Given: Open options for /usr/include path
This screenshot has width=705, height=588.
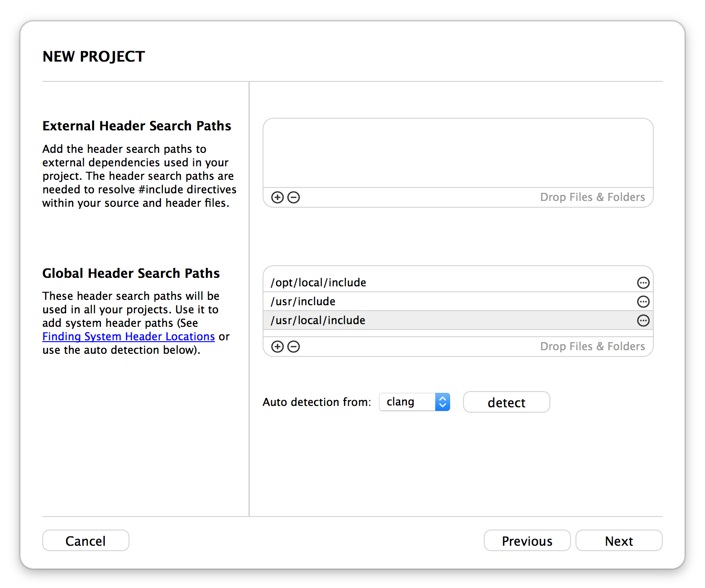Looking at the screenshot, I should (643, 302).
